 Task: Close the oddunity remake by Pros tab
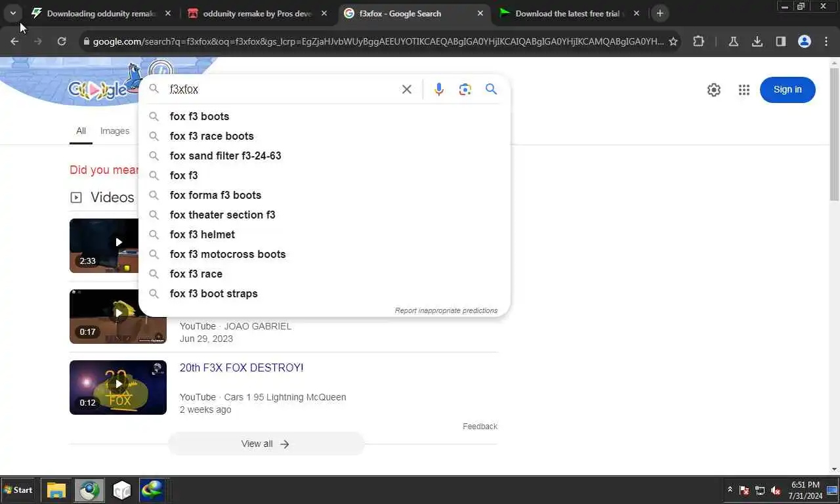point(324,13)
